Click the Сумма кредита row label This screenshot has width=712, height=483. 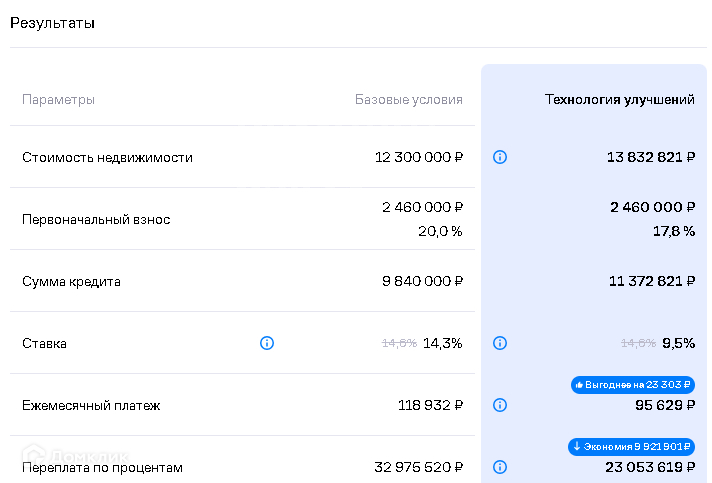pos(71,281)
